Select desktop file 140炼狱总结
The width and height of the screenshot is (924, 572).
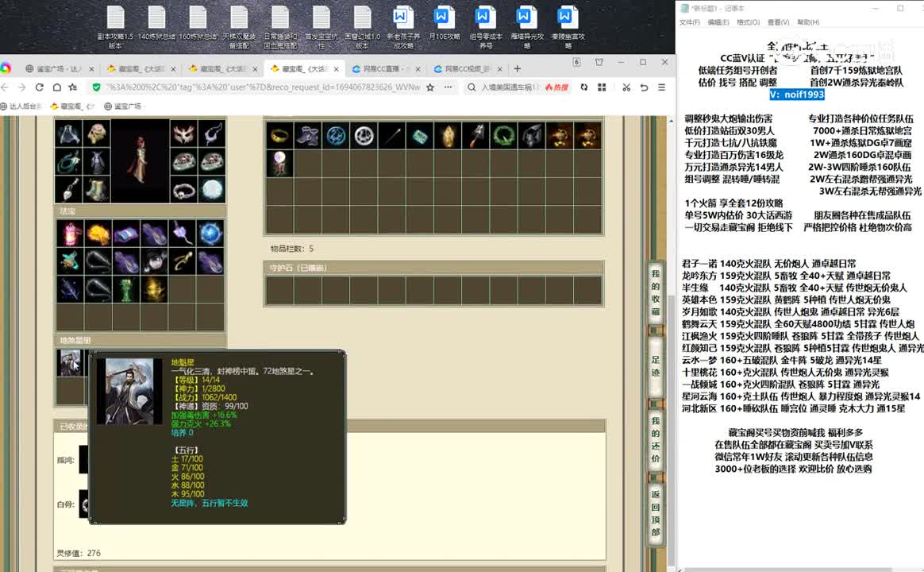click(156, 23)
